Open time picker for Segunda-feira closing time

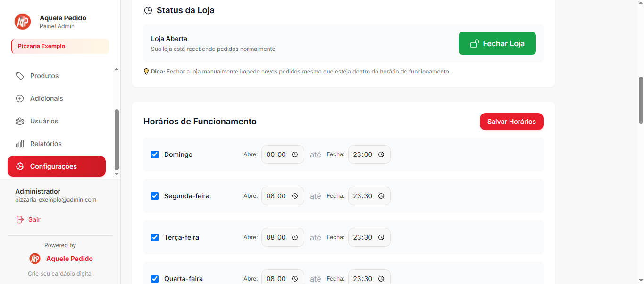coord(381,196)
